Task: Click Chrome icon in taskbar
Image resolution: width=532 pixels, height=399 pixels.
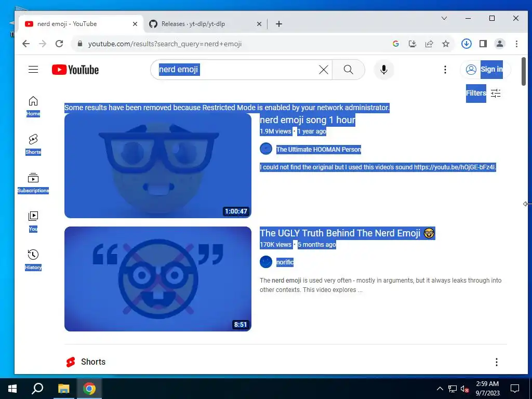Action: click(89, 389)
